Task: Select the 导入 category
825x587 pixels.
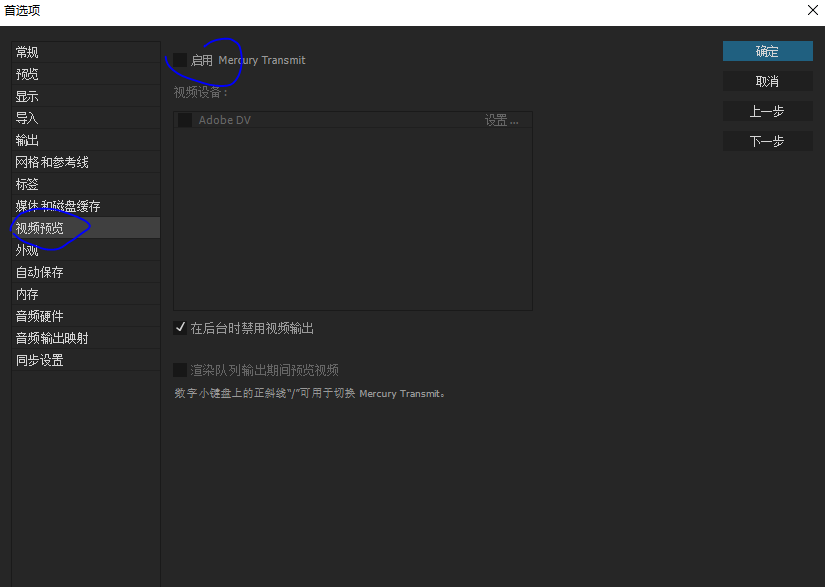Action: (86, 118)
